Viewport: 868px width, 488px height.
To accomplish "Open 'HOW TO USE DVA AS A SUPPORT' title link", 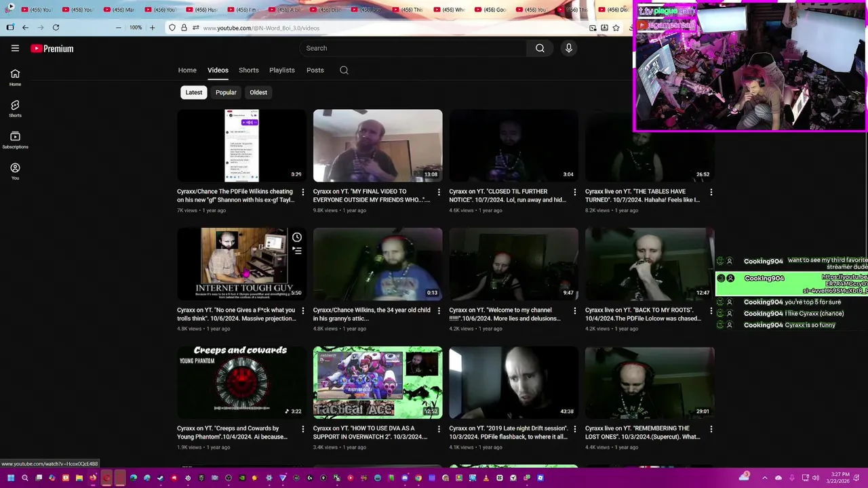I will click(371, 432).
